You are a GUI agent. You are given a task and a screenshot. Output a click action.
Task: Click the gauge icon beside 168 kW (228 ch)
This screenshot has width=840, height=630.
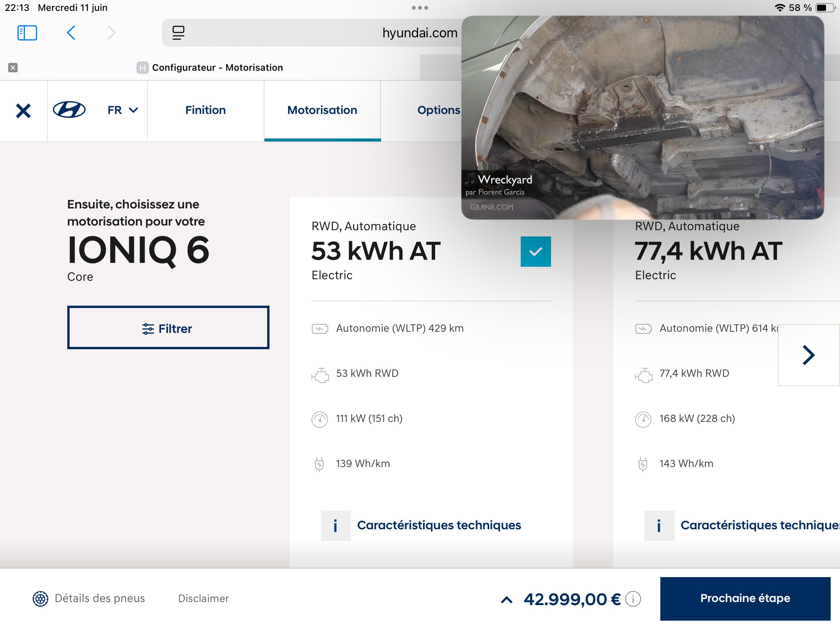pyautogui.click(x=643, y=420)
